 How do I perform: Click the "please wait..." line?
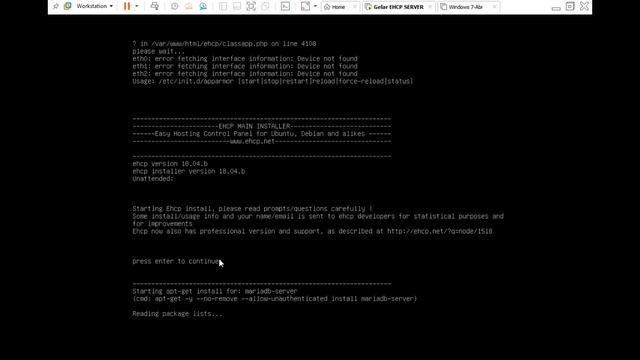click(x=158, y=51)
